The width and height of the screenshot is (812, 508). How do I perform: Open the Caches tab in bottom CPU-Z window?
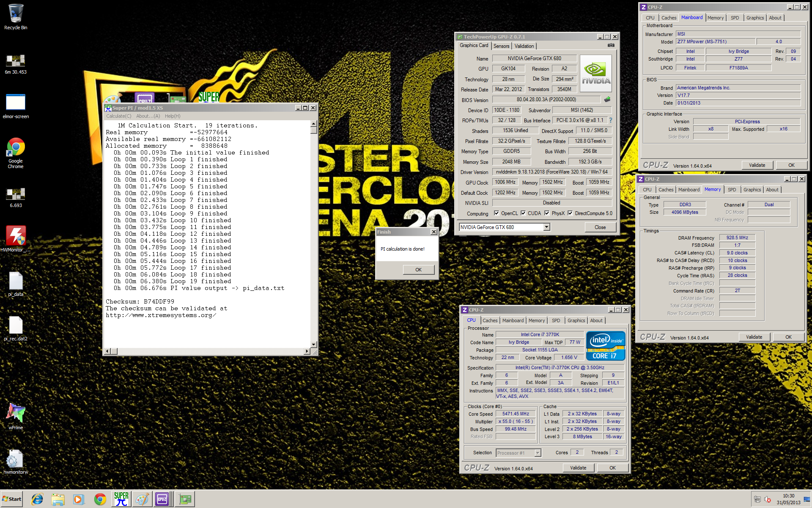(x=490, y=320)
